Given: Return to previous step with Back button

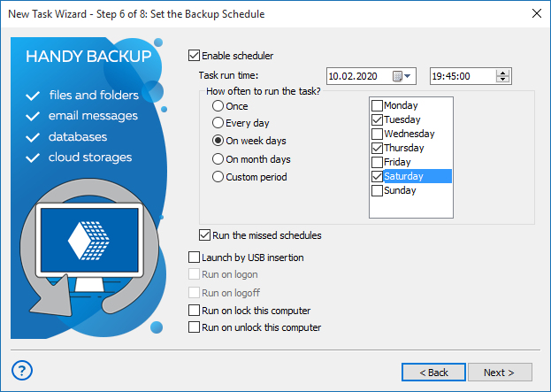Looking at the screenshot, I should pyautogui.click(x=433, y=372).
